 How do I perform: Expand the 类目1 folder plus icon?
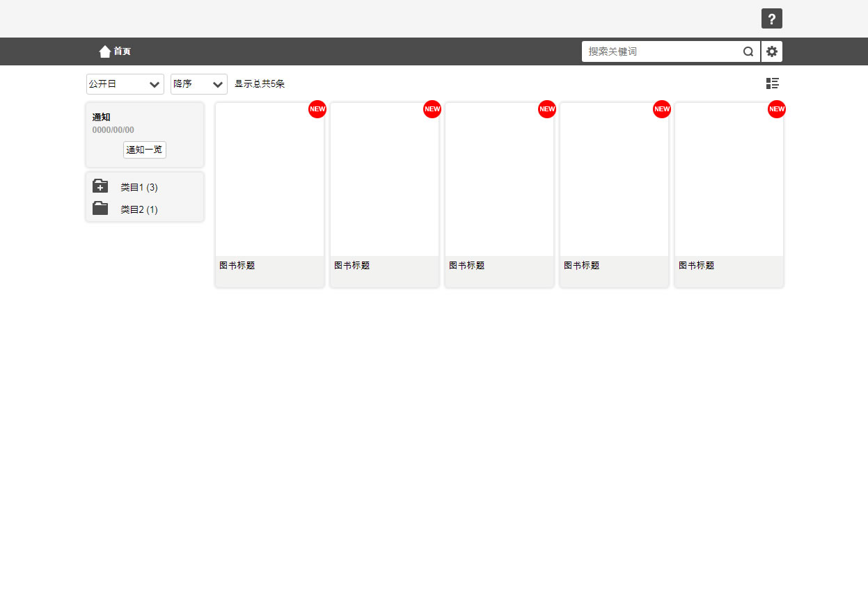[x=100, y=186]
